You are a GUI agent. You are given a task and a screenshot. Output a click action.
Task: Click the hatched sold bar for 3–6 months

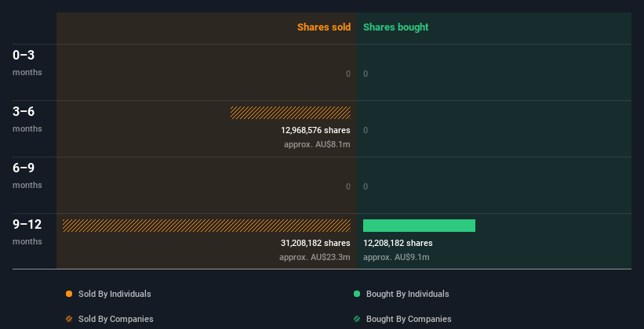(x=290, y=113)
